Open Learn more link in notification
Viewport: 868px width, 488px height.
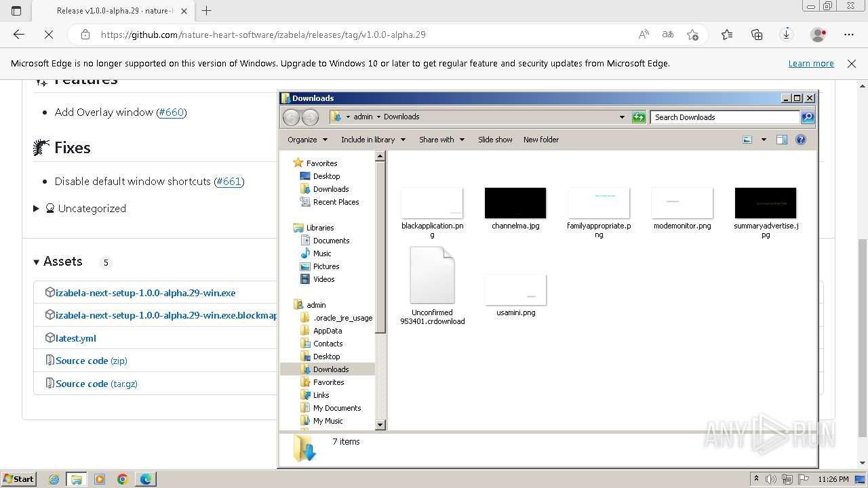click(811, 63)
